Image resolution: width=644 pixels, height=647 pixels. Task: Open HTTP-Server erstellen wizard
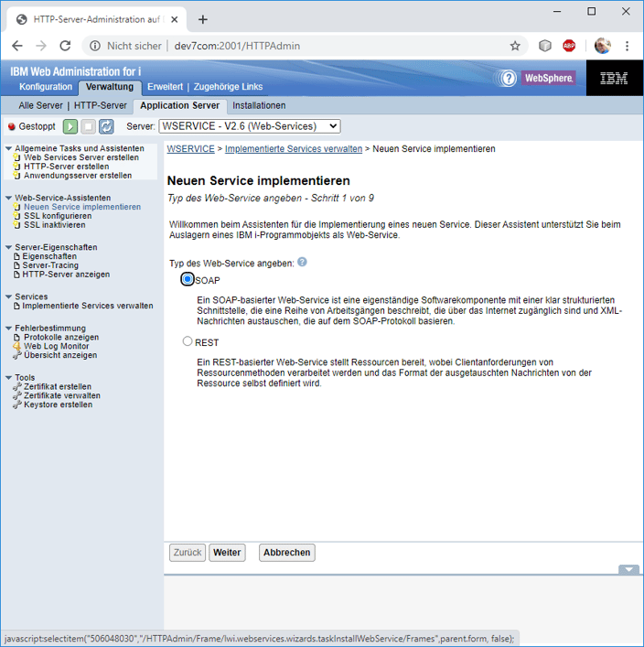point(67,167)
